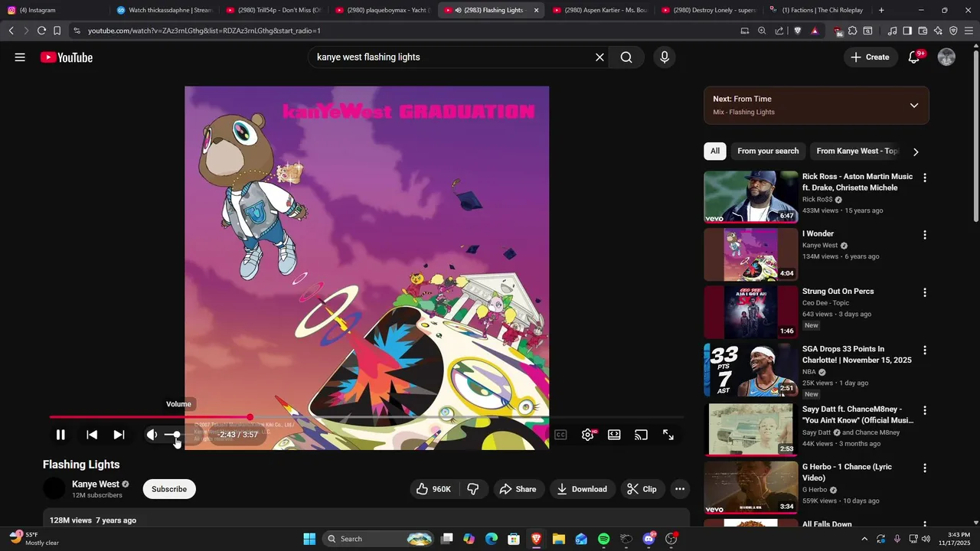The width and height of the screenshot is (980, 551).
Task: Open options menu for Rick Ross Aston Martin Music
Action: coord(925,178)
